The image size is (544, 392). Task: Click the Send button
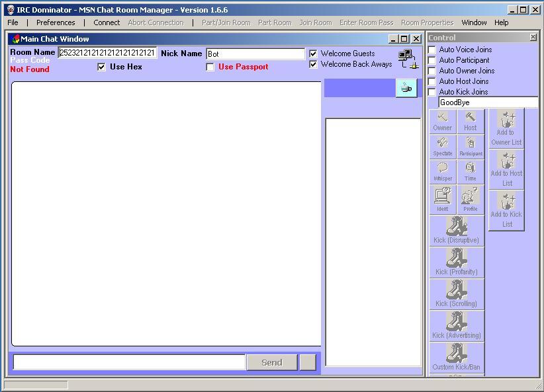point(272,362)
